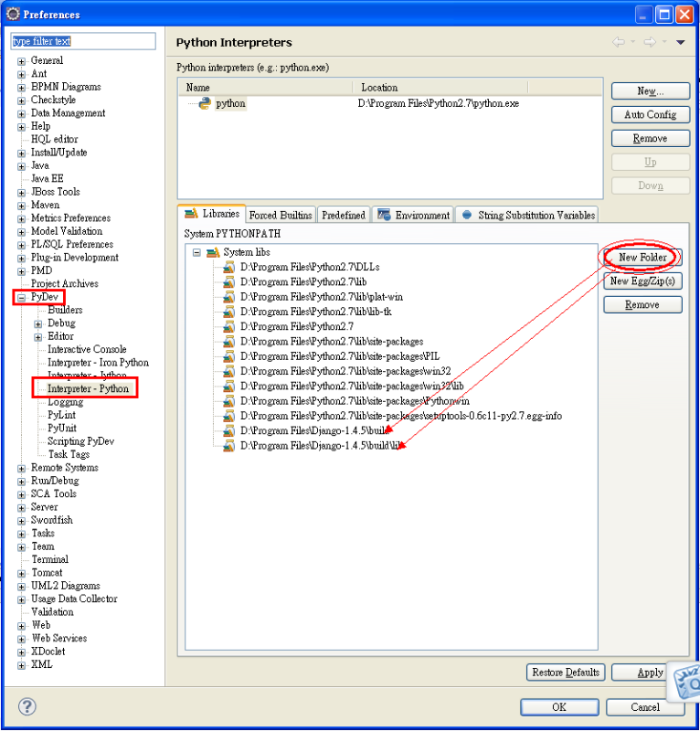The width and height of the screenshot is (700, 731).
Task: Click the library icon beside Python2.7\DLLs path
Action: pyautogui.click(x=228, y=267)
